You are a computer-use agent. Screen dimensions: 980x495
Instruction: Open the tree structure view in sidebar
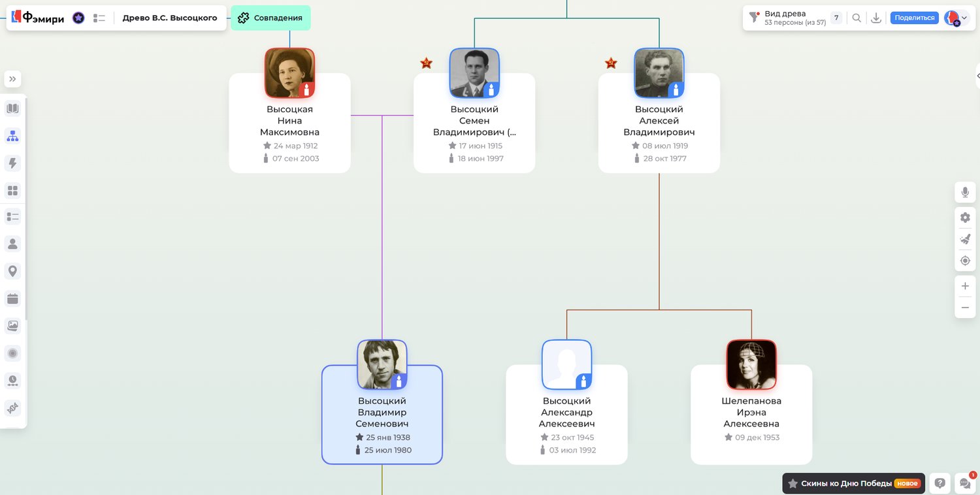(x=12, y=136)
